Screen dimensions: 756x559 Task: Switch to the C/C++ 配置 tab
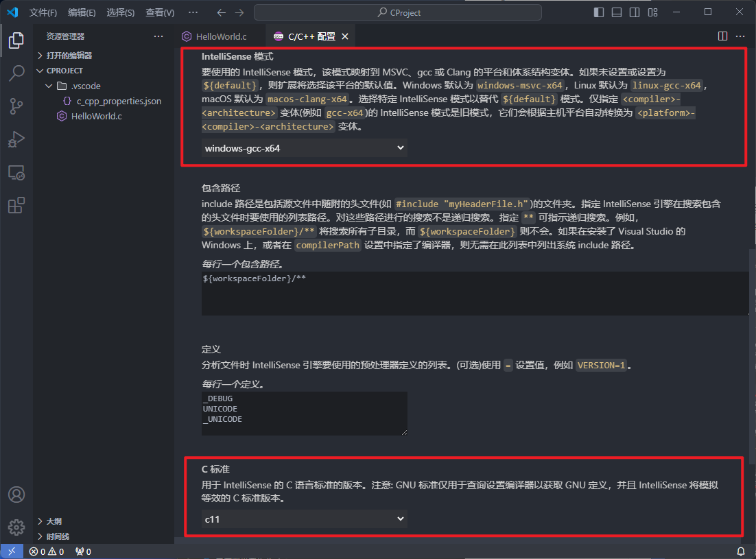point(311,36)
